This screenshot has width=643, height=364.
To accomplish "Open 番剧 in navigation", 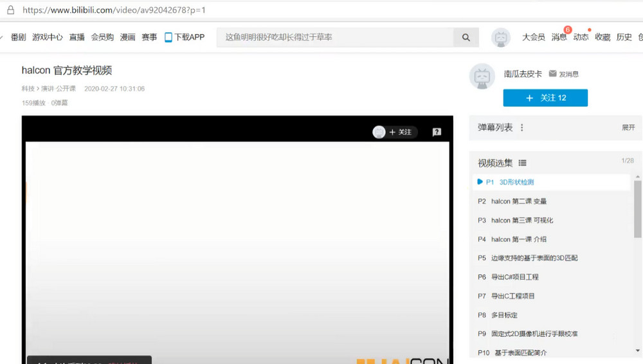I will coord(19,37).
